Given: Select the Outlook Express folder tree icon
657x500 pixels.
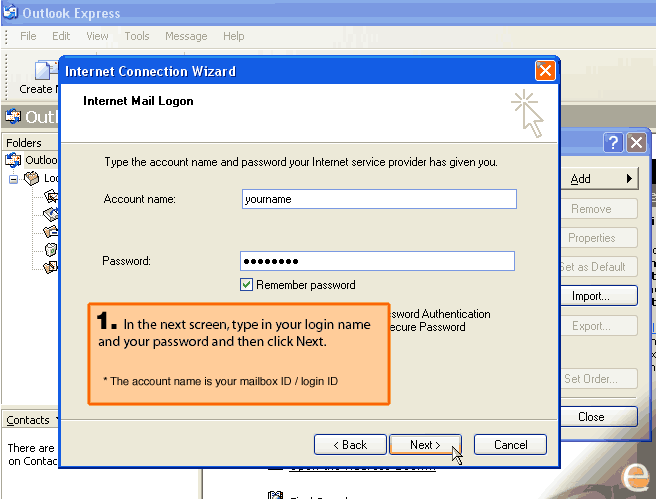Looking at the screenshot, I should pos(13,160).
